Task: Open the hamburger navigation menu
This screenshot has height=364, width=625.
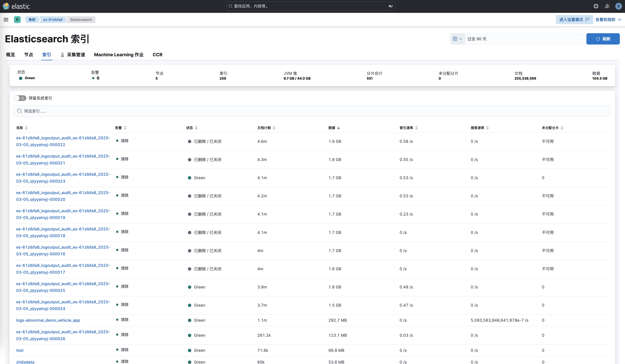Action: [6, 20]
